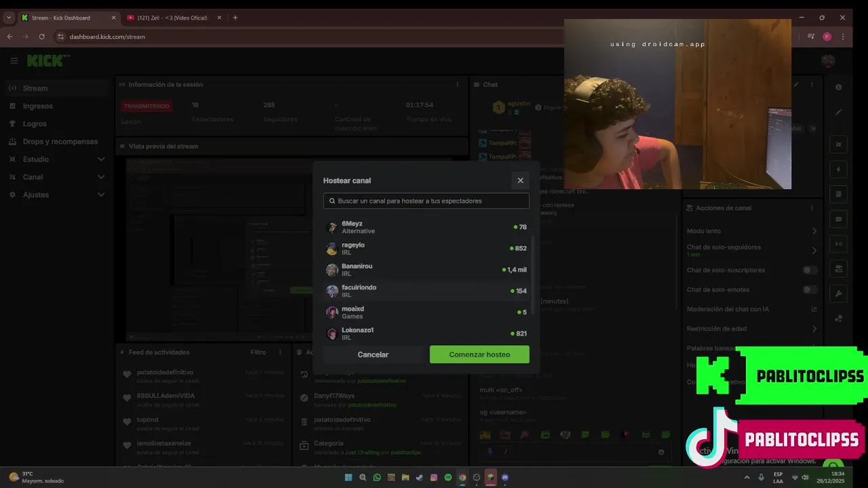This screenshot has width=868, height=488.
Task: Open the hamburger menu beside Kick logo
Action: point(14,61)
